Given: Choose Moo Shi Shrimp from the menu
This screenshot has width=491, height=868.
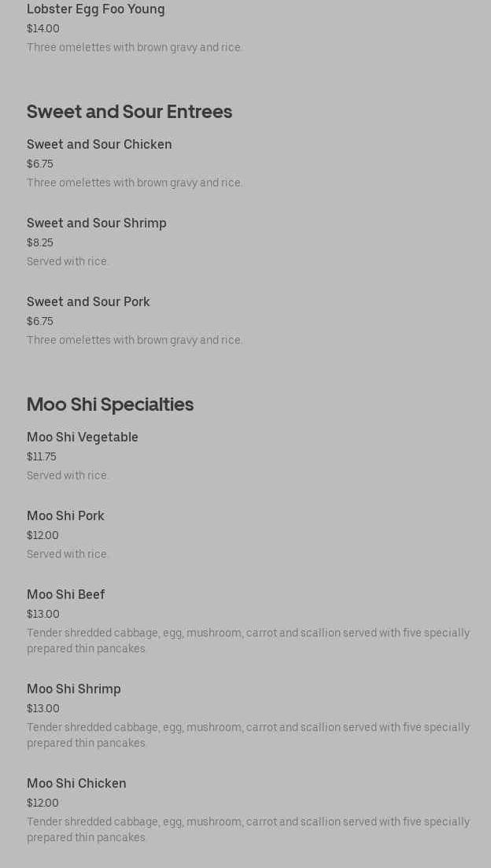Looking at the screenshot, I should 74,689.
